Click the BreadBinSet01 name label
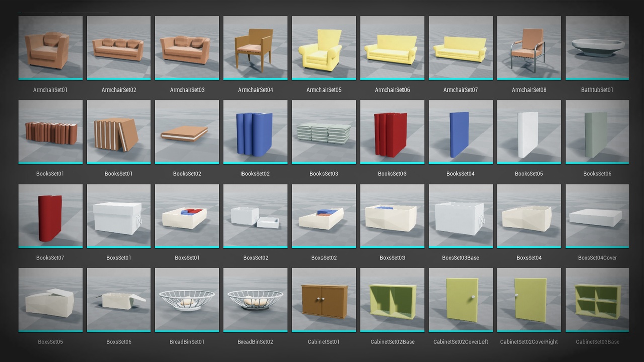644x362 pixels. pyautogui.click(x=187, y=342)
